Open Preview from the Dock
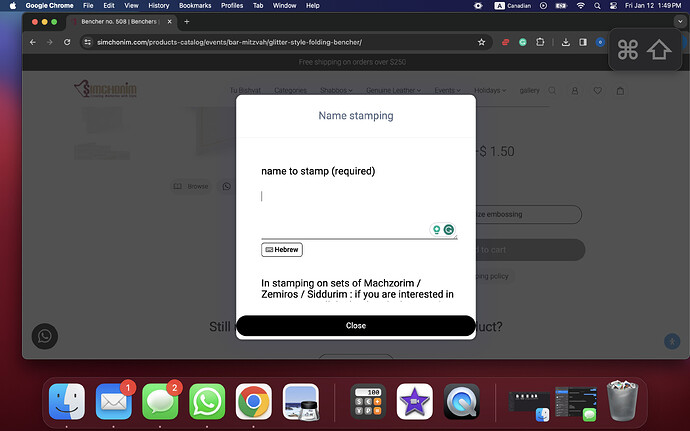This screenshot has width=690, height=431. 301,402
